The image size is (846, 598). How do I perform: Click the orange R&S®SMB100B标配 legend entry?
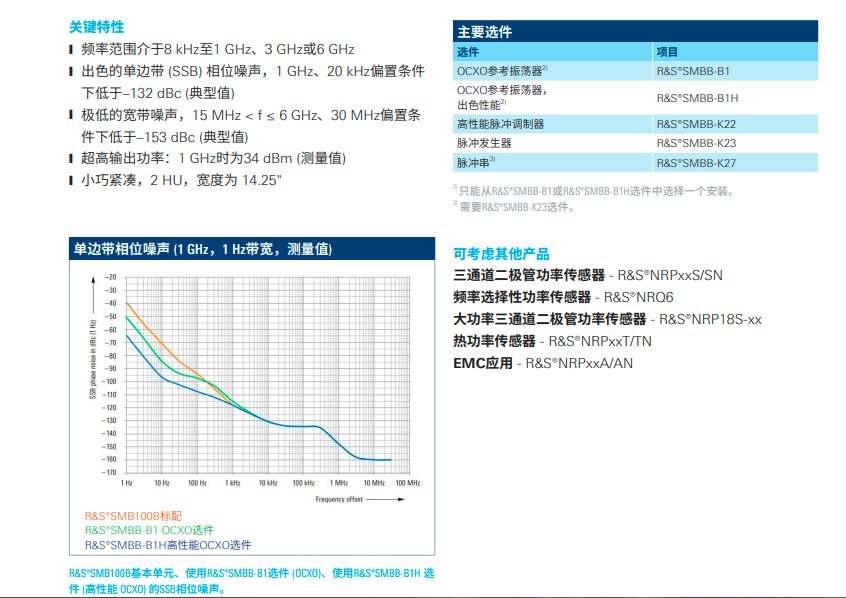pyautogui.click(x=133, y=515)
